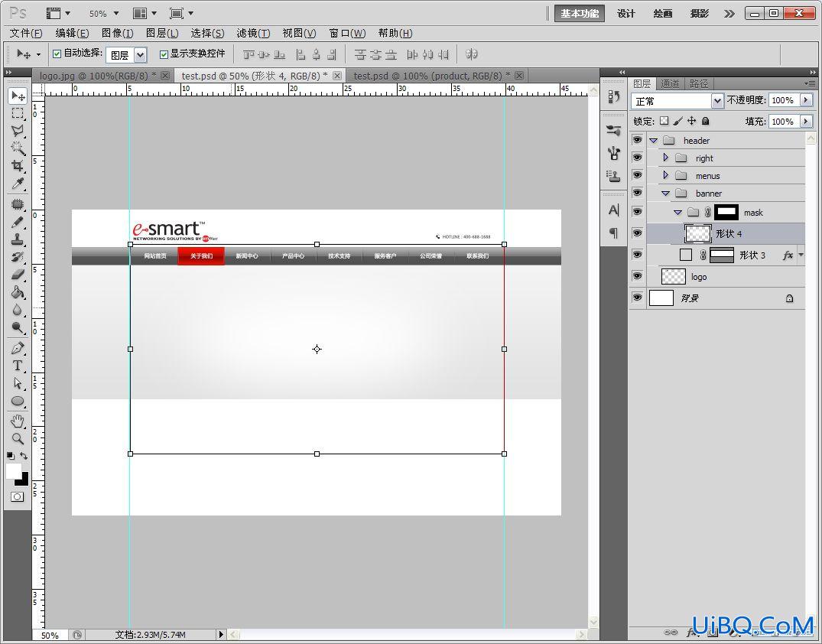Select the Eraser tool
822x644 pixels.
click(x=18, y=275)
